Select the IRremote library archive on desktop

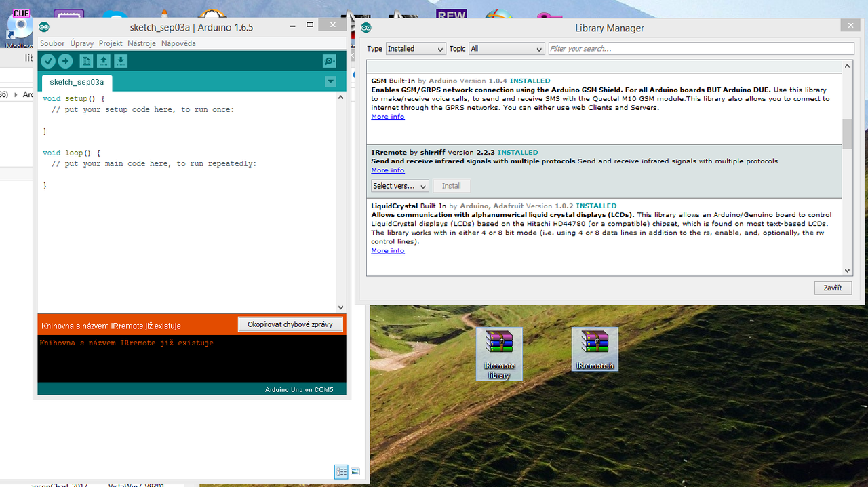point(499,353)
